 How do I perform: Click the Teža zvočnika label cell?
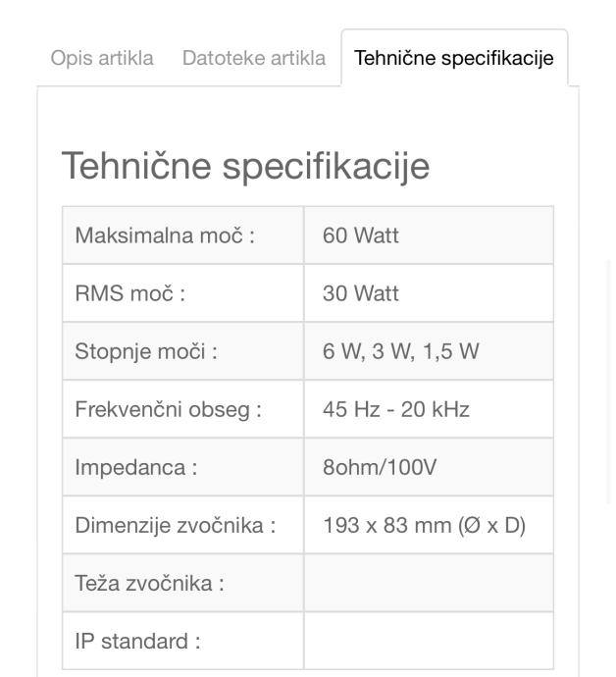182,583
